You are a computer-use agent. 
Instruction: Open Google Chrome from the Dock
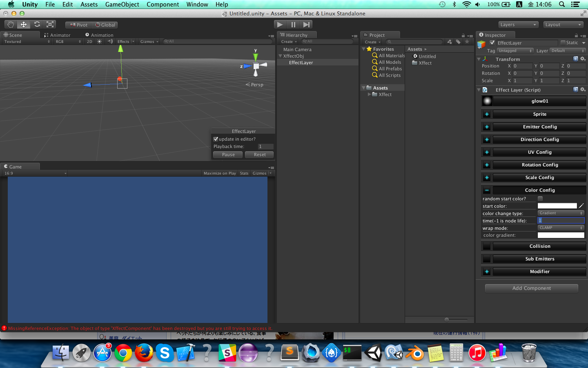[123, 352]
